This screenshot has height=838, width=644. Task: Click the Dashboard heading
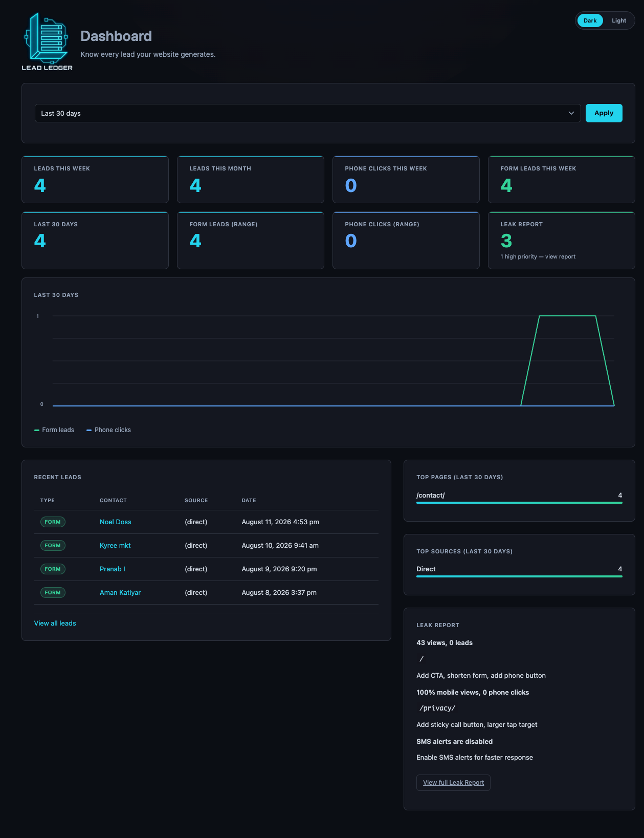(x=116, y=36)
